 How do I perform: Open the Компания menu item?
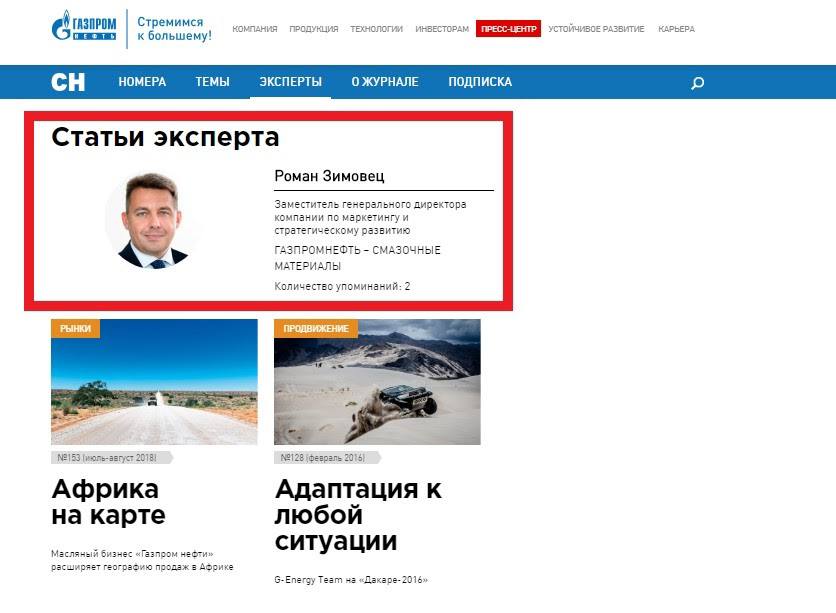click(x=255, y=29)
